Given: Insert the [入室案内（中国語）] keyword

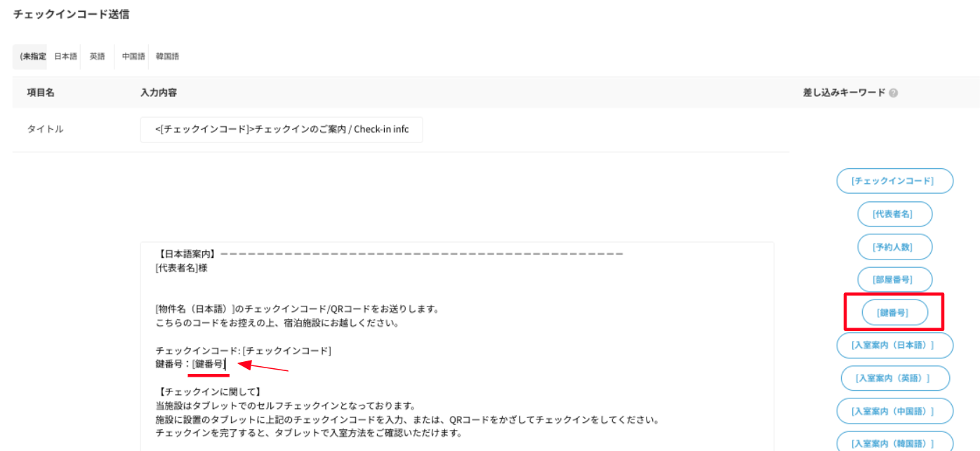Looking at the screenshot, I should click(x=894, y=411).
